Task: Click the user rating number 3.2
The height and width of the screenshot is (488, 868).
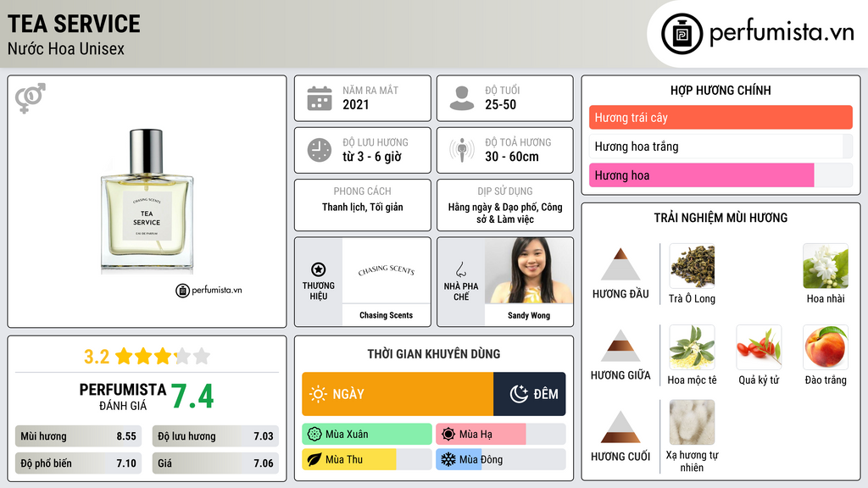Action: point(97,357)
